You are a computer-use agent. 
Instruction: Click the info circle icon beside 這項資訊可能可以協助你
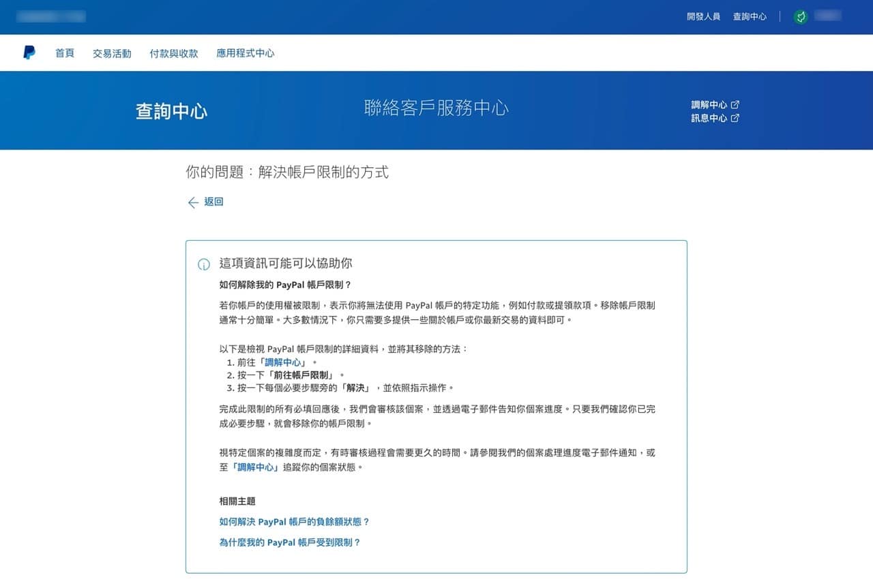(x=203, y=265)
